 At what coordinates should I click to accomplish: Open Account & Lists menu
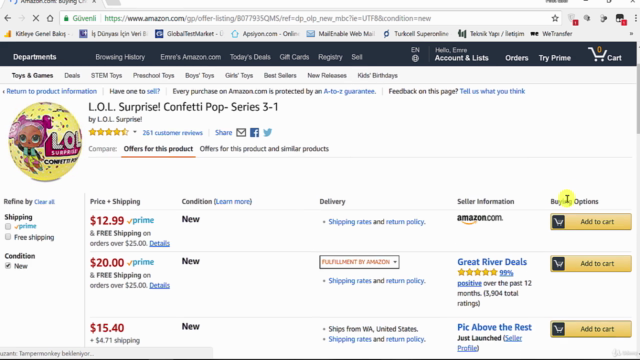(461, 54)
